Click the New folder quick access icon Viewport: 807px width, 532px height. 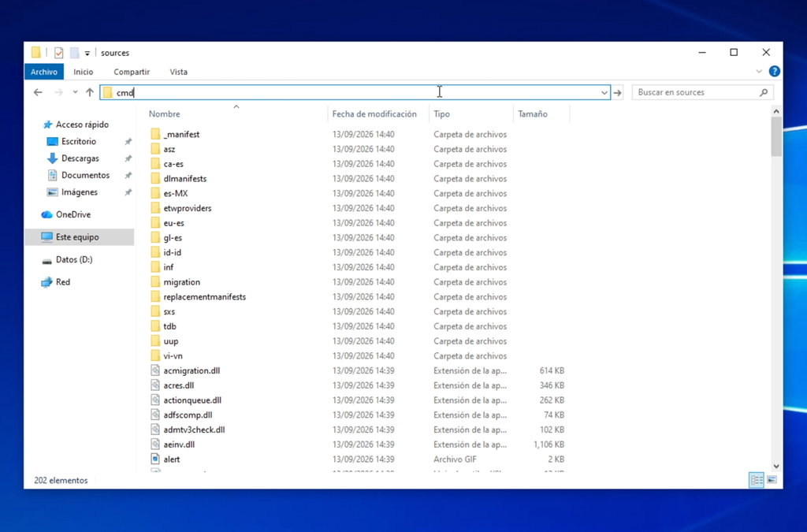(75, 53)
